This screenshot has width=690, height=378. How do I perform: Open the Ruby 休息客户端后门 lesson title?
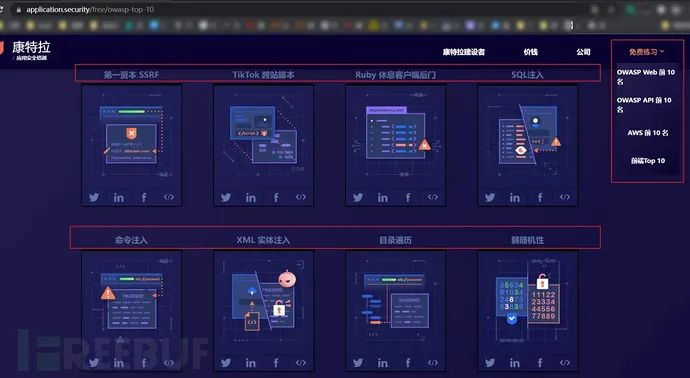(395, 75)
